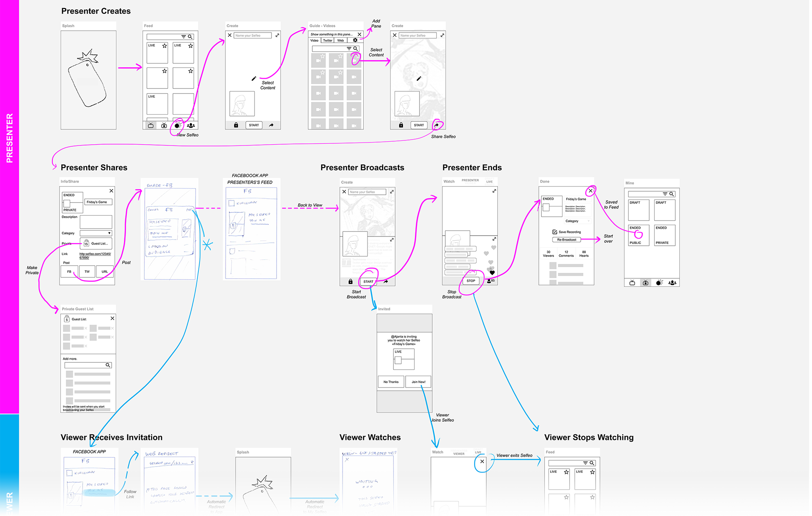The height and width of the screenshot is (516, 812).
Task: Click the LIVE thumbnail on Invited screen
Action: [404, 359]
